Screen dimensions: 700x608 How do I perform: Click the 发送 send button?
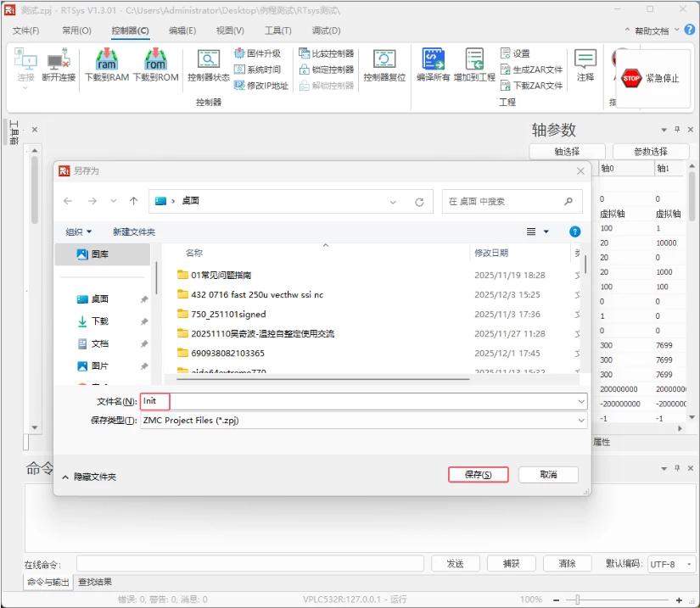click(x=456, y=564)
